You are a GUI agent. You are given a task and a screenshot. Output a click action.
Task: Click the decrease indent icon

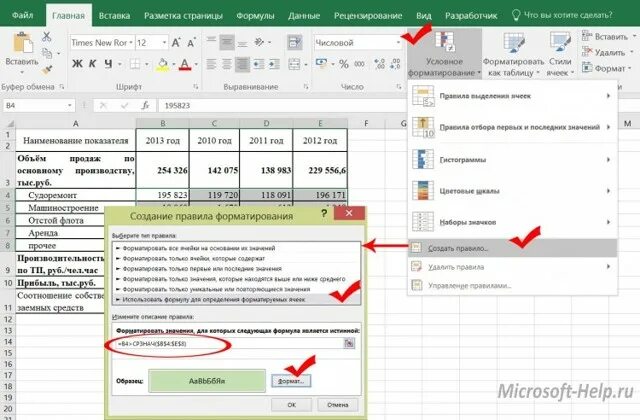click(259, 64)
